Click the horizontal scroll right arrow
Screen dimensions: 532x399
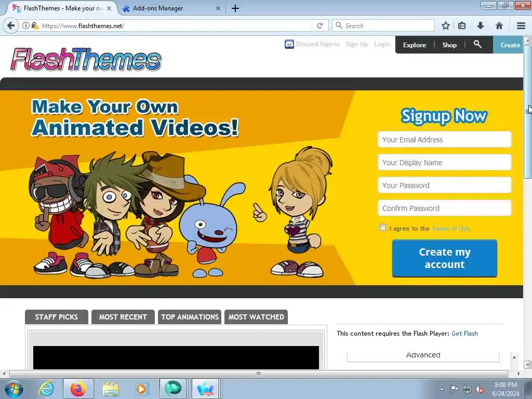518,373
